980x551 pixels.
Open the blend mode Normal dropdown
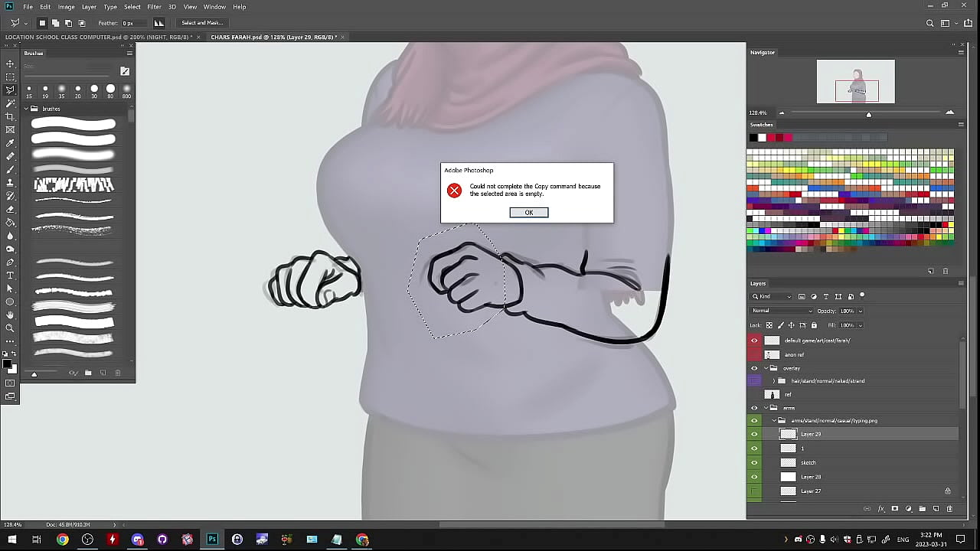pos(781,311)
